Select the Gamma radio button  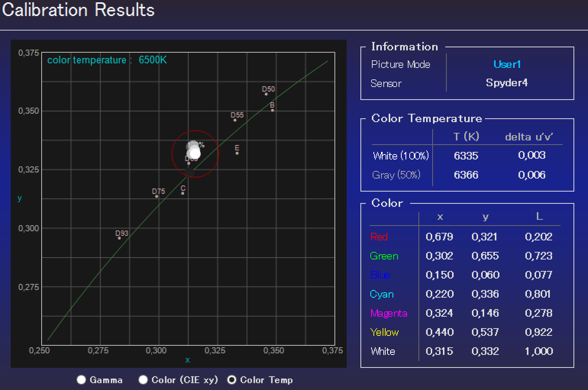coord(81,380)
